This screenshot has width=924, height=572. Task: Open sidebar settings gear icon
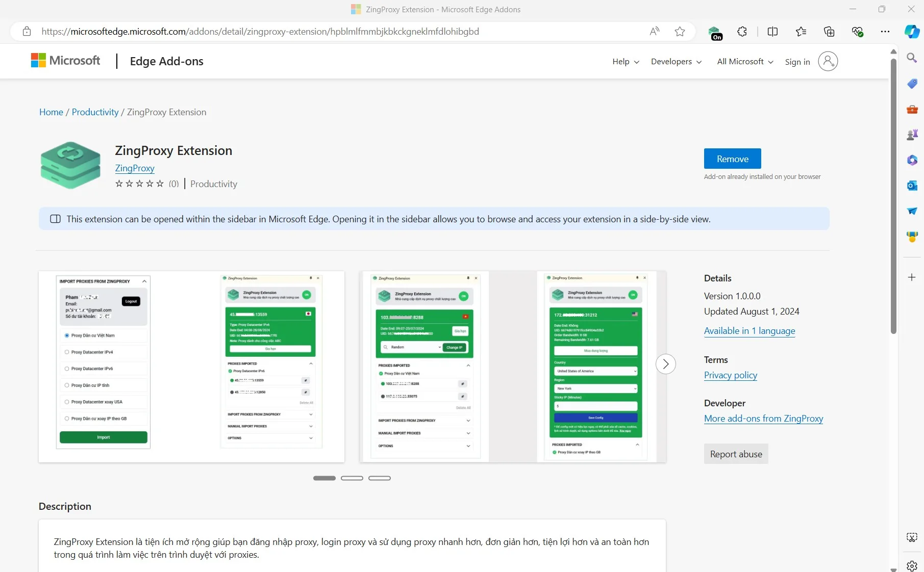[912, 565]
